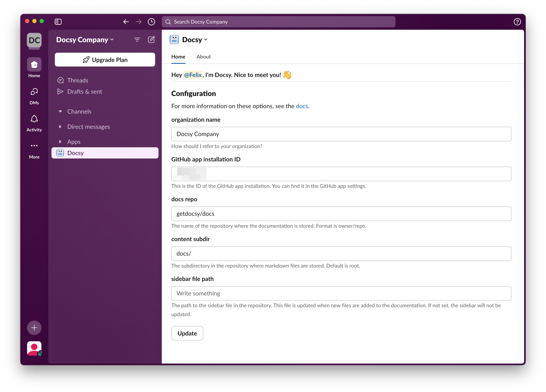546x392 pixels.
Task: Expand the Apps section
Action: coord(60,142)
